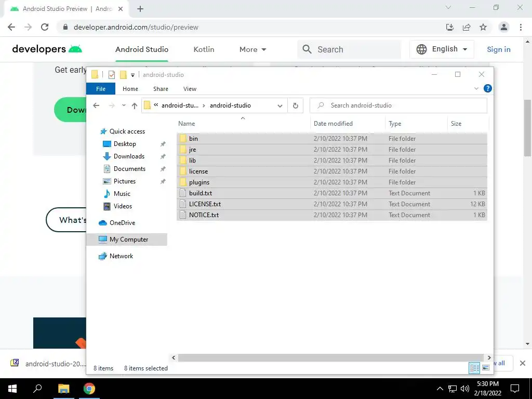Open OneDrive in navigation pane
Image resolution: width=532 pixels, height=399 pixels.
point(117,223)
